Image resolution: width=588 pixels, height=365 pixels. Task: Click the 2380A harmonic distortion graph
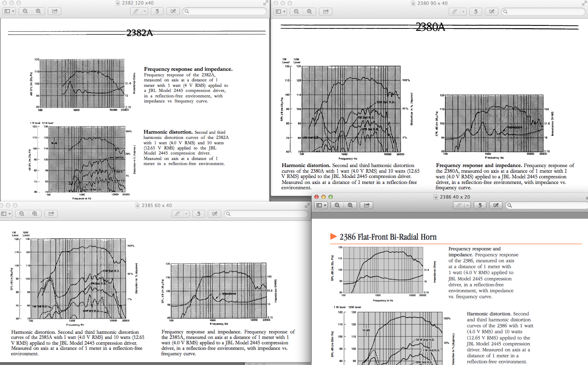point(351,109)
